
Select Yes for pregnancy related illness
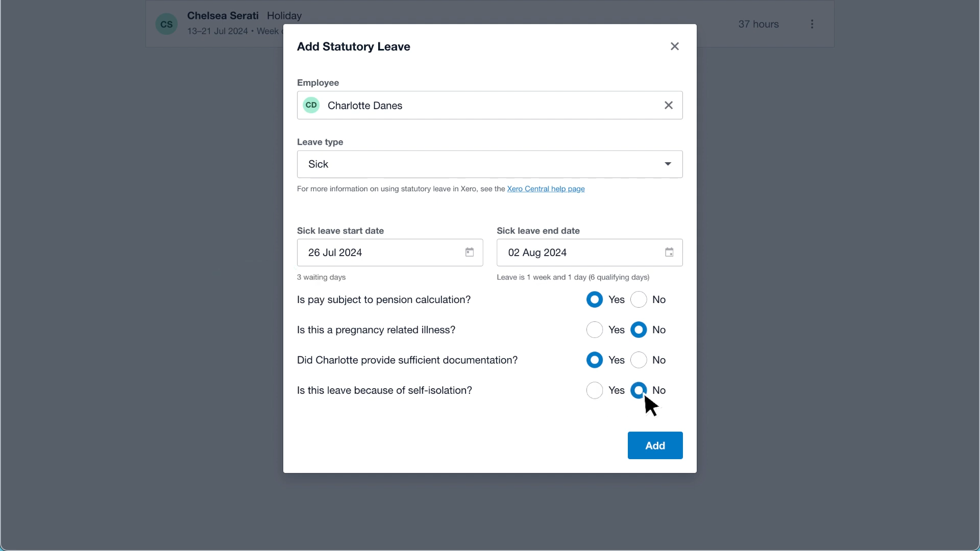(x=594, y=330)
